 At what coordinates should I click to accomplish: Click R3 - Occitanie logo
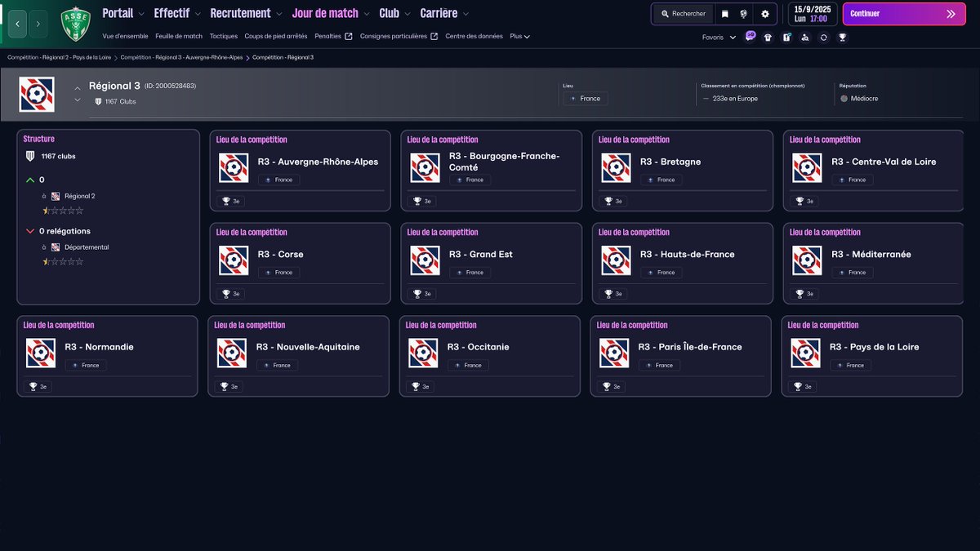423,353
